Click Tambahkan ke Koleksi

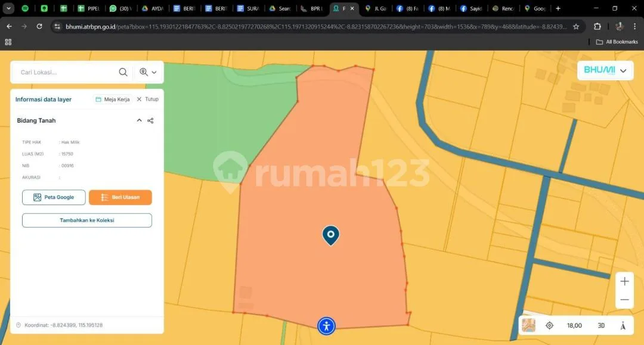pos(87,220)
